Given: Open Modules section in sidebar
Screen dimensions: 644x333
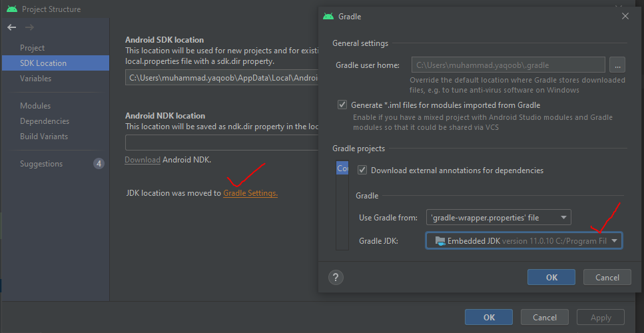Looking at the screenshot, I should 35,106.
